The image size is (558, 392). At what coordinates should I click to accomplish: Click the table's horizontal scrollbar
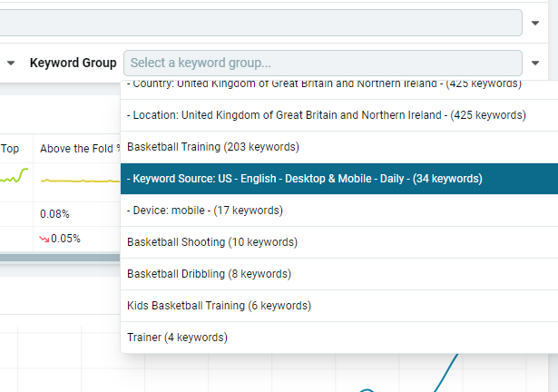[60, 258]
